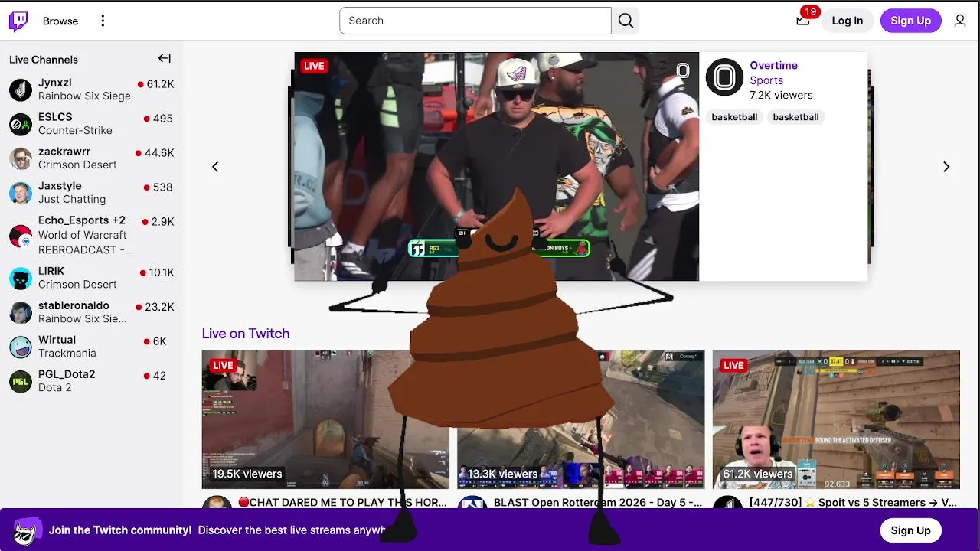Image resolution: width=980 pixels, height=551 pixels.
Task: Open Jynxzi's channel avatar
Action: pyautogui.click(x=21, y=90)
